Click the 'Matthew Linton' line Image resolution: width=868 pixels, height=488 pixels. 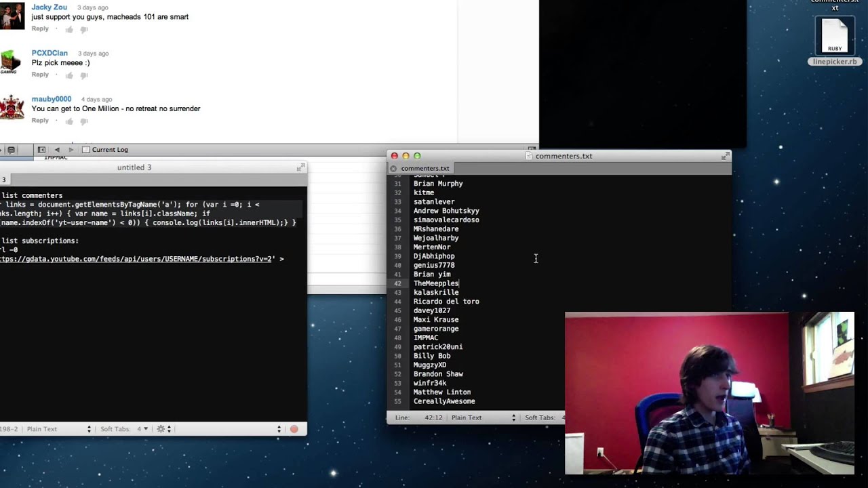tap(442, 392)
